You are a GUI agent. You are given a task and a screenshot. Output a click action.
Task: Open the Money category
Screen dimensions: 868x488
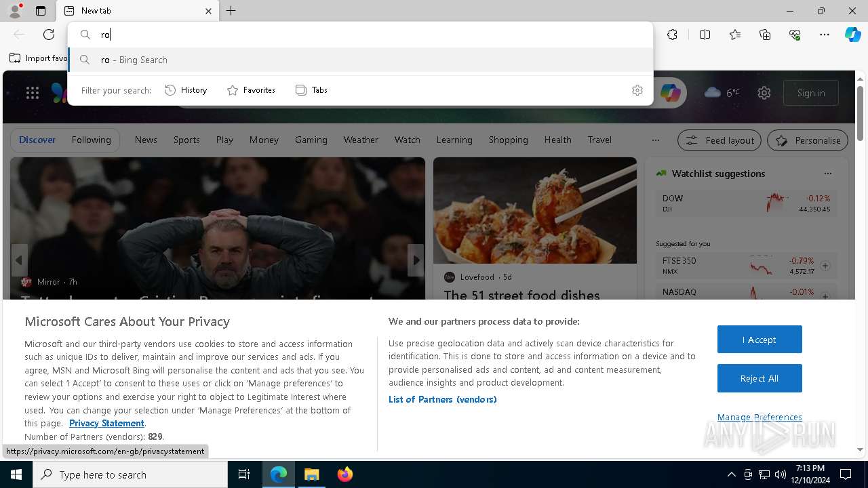[264, 140]
